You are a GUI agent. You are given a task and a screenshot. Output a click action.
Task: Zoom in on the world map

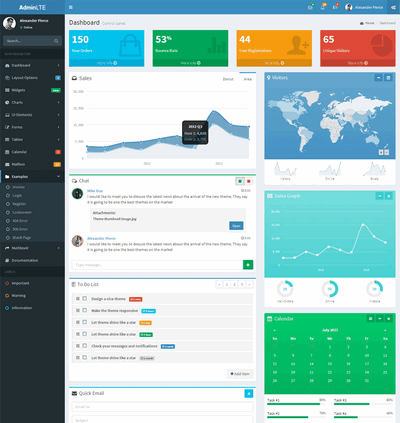[x=381, y=152]
